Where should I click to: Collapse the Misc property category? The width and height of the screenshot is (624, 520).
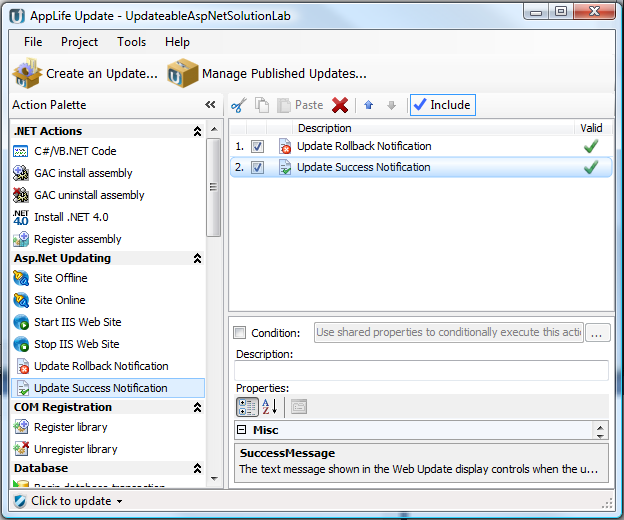pyautogui.click(x=242, y=430)
